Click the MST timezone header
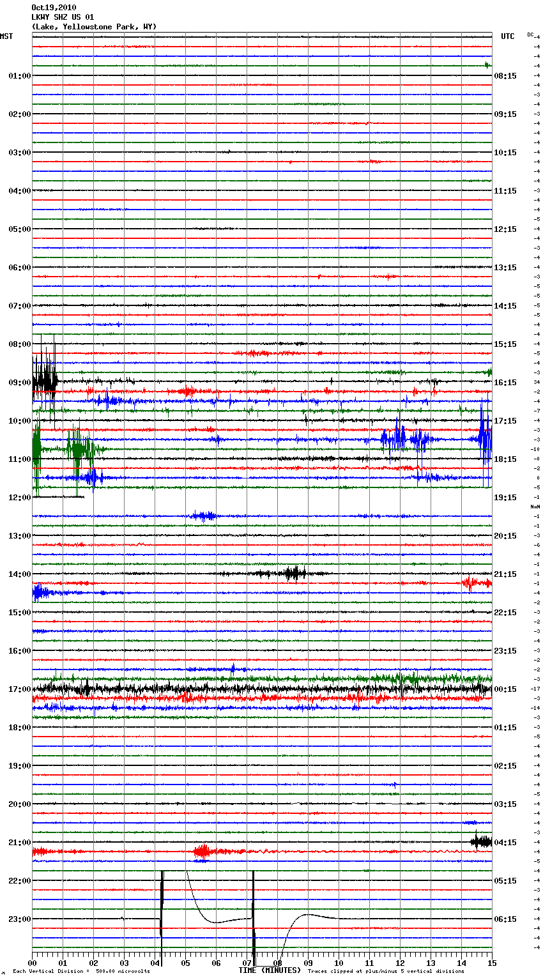The image size is (543, 980). point(6,36)
